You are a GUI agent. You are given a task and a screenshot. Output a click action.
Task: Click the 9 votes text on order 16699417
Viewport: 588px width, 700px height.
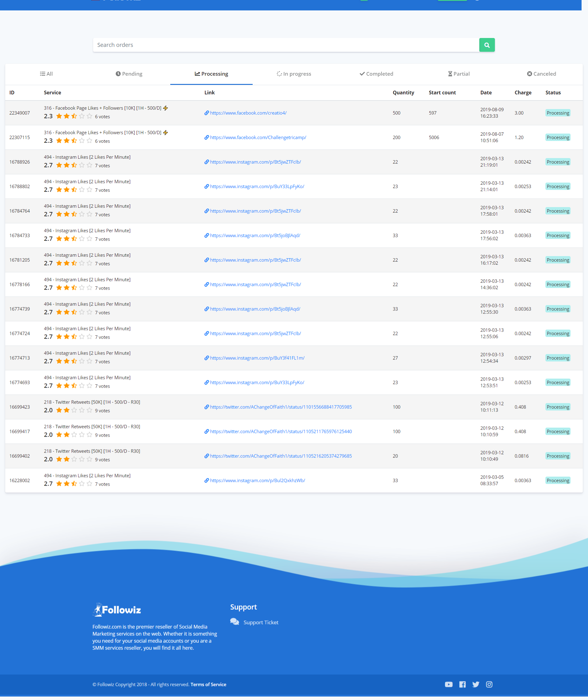pyautogui.click(x=102, y=435)
